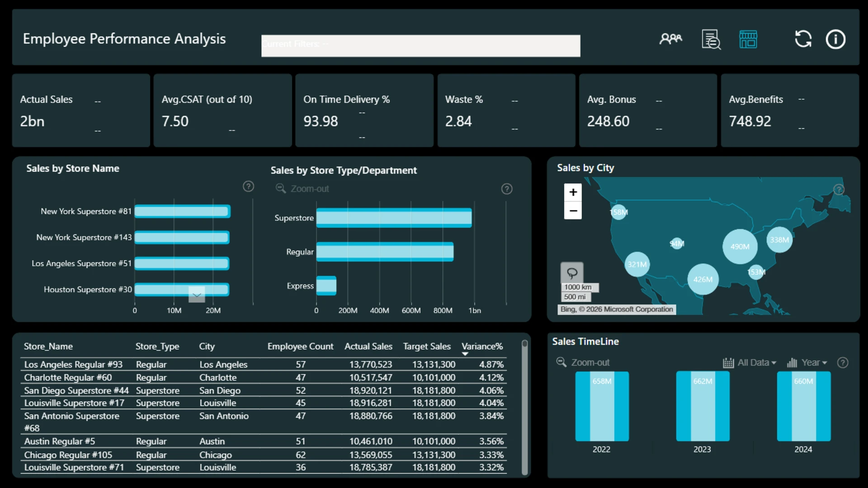Open the employees group page icon
Screen dimensions: 868x488
tap(670, 39)
